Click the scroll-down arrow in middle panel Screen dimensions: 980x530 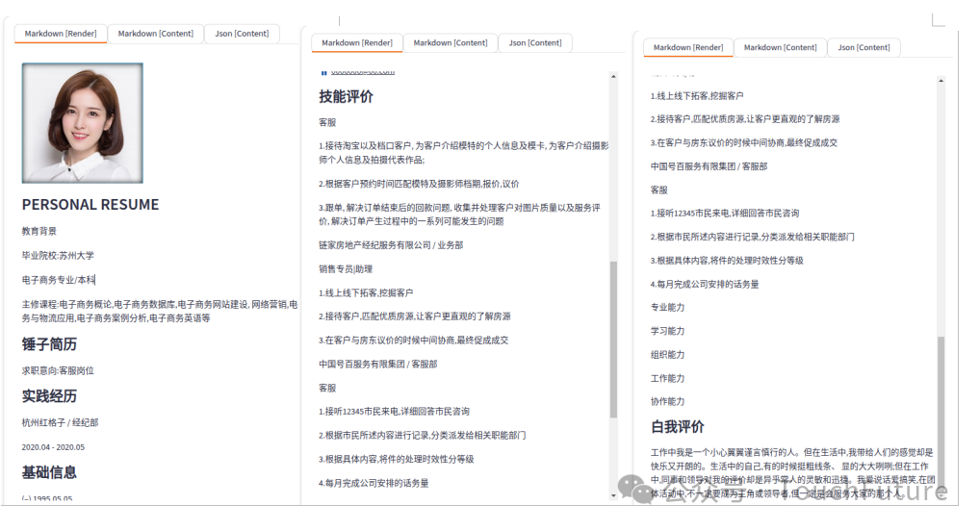pos(613,495)
